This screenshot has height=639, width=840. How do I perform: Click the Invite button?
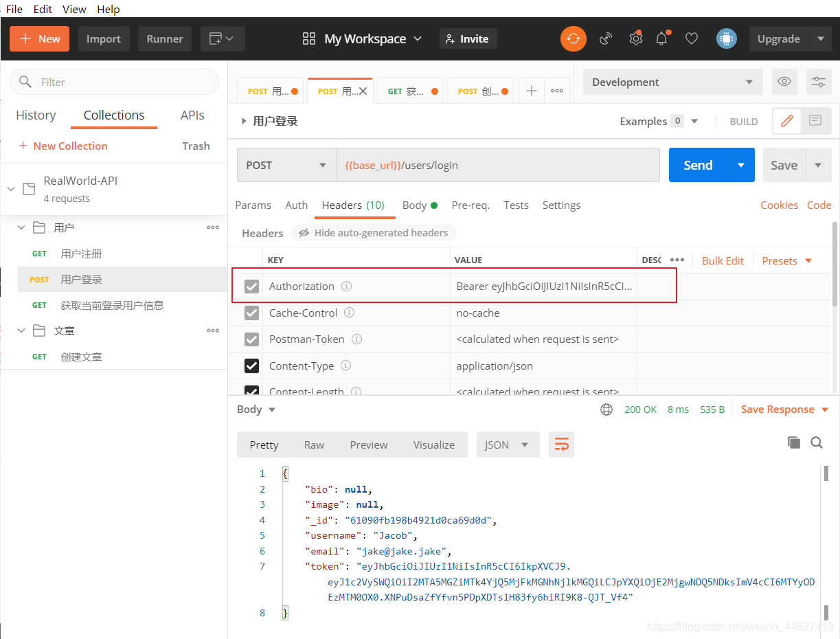tap(468, 38)
